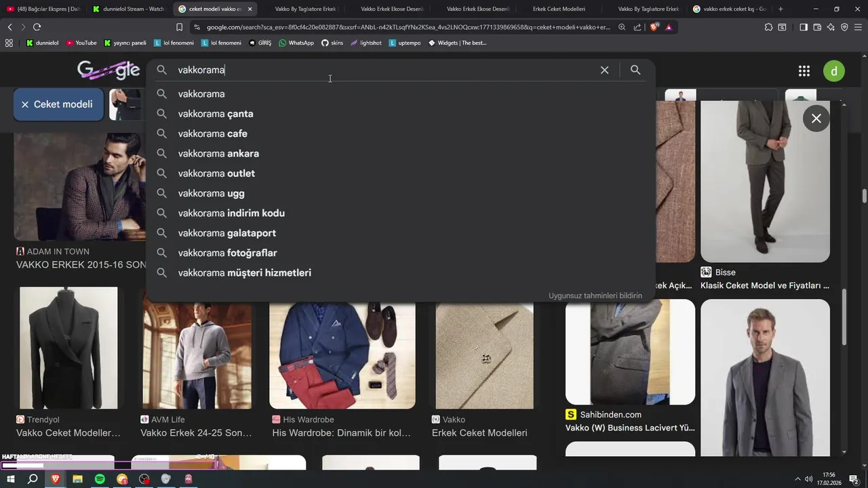Switch to 'vakko erkek ceket kış' tab
The width and height of the screenshot is (868, 488).
click(730, 9)
